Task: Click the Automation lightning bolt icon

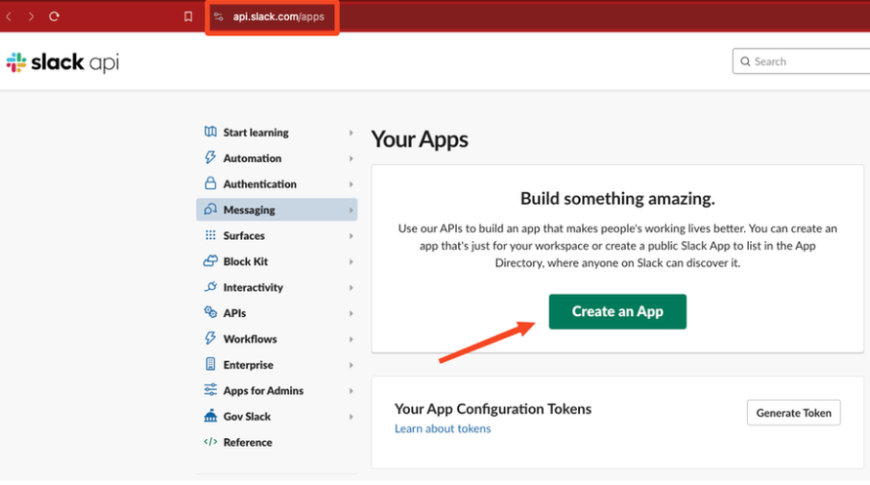Action: click(210, 158)
